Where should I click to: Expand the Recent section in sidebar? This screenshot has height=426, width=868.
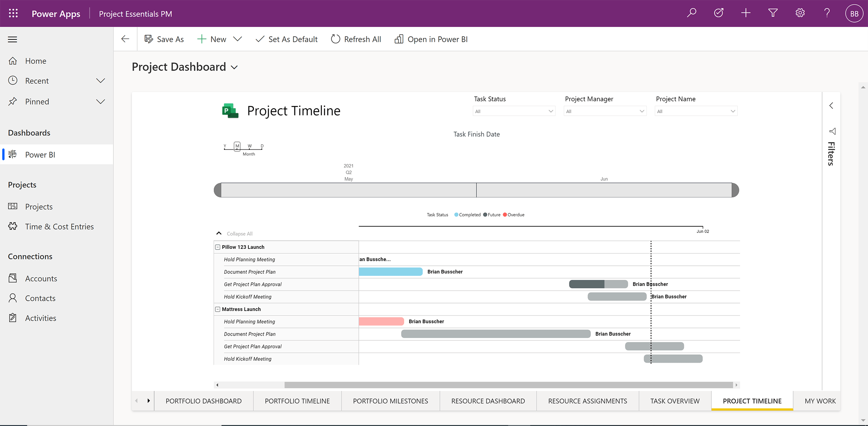[x=101, y=81]
